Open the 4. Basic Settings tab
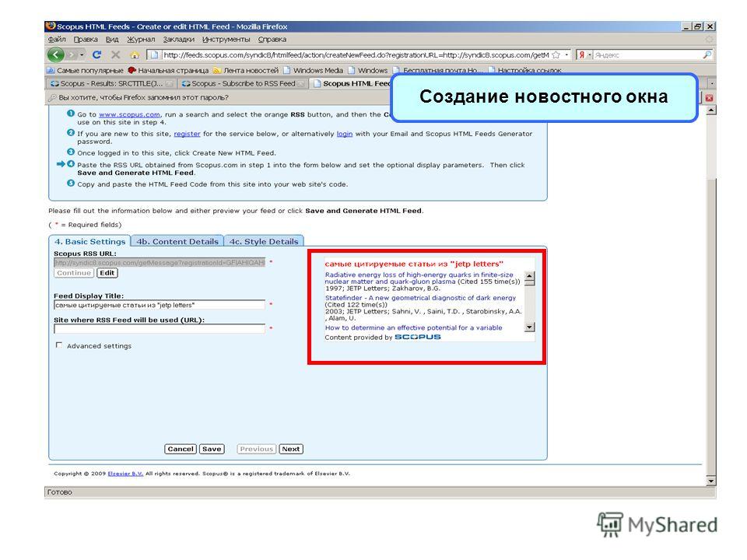Image resolution: width=747 pixels, height=560 pixels. point(89,241)
